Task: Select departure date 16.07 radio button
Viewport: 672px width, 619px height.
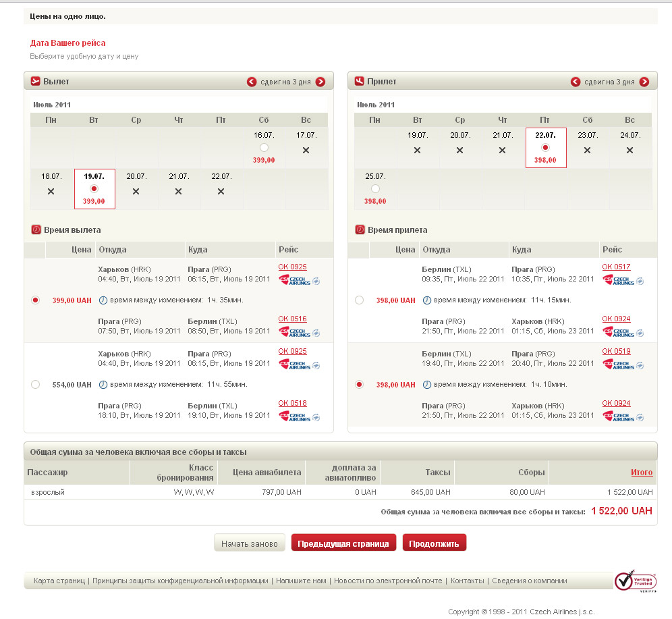Action: pyautogui.click(x=264, y=147)
